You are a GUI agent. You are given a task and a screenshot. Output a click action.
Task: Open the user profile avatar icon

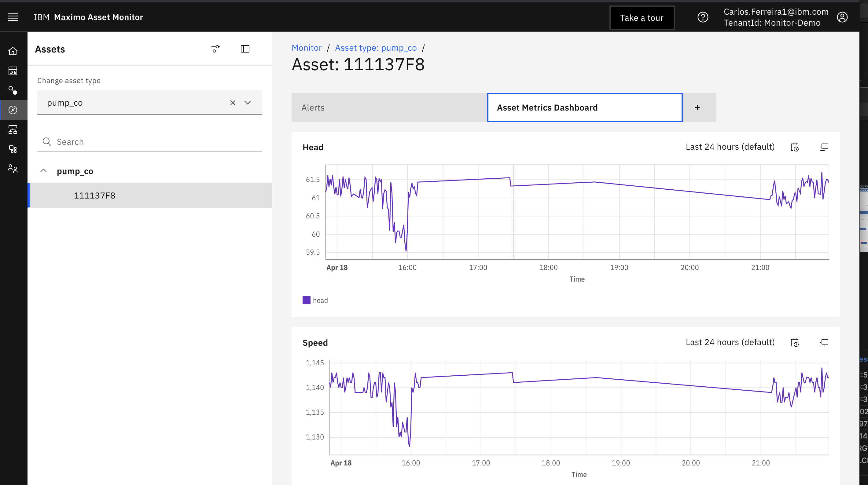coord(842,17)
